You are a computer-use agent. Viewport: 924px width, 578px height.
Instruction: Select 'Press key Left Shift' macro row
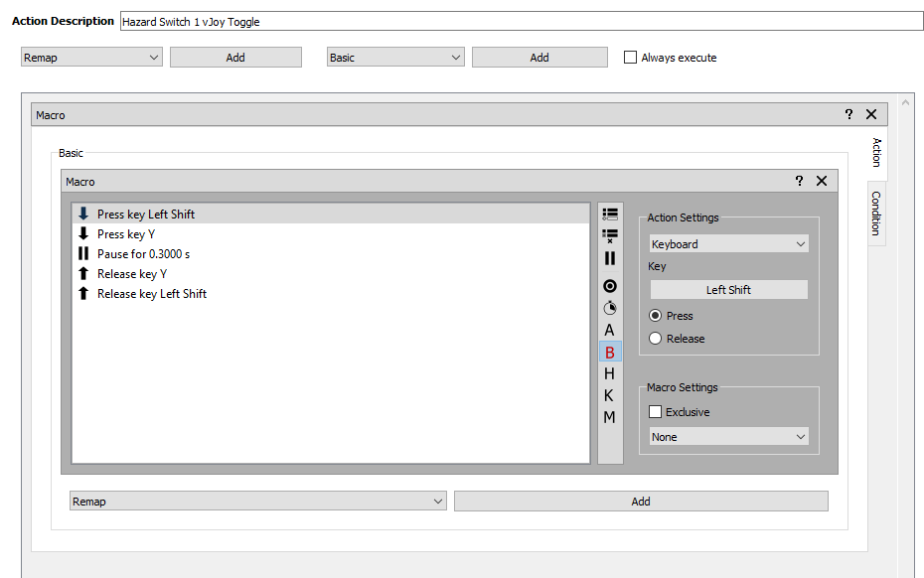(x=331, y=214)
